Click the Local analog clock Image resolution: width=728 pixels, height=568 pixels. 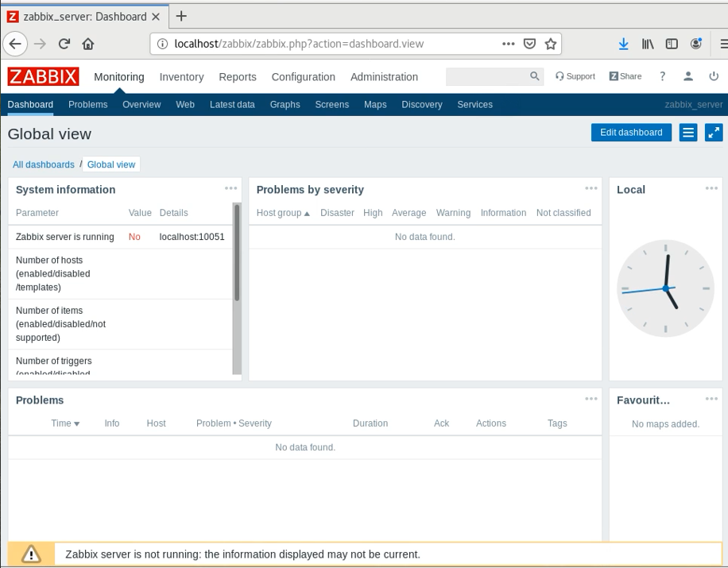pos(665,288)
